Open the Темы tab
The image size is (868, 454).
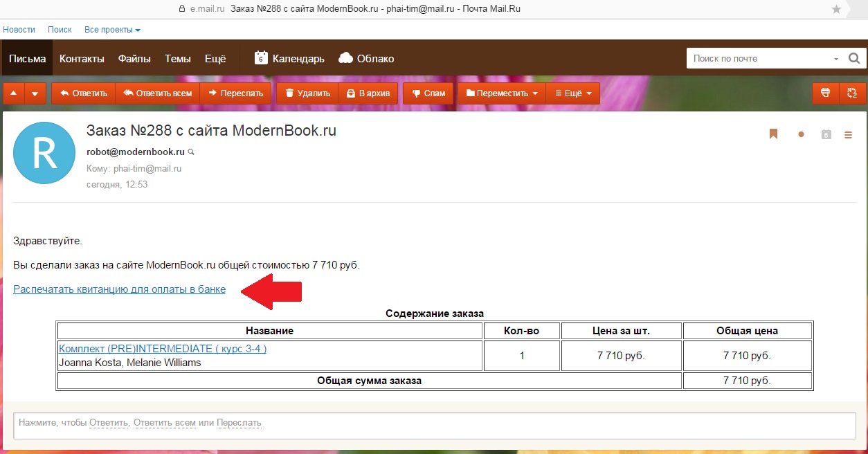(178, 59)
